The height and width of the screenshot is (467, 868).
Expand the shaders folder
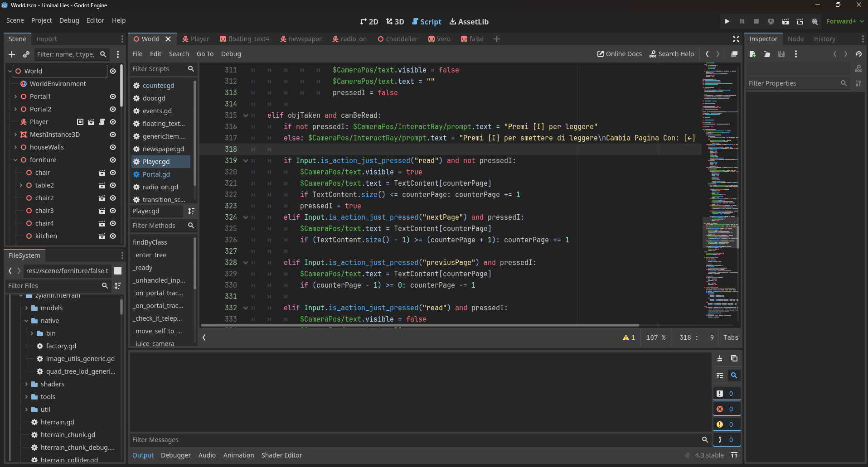[26, 384]
